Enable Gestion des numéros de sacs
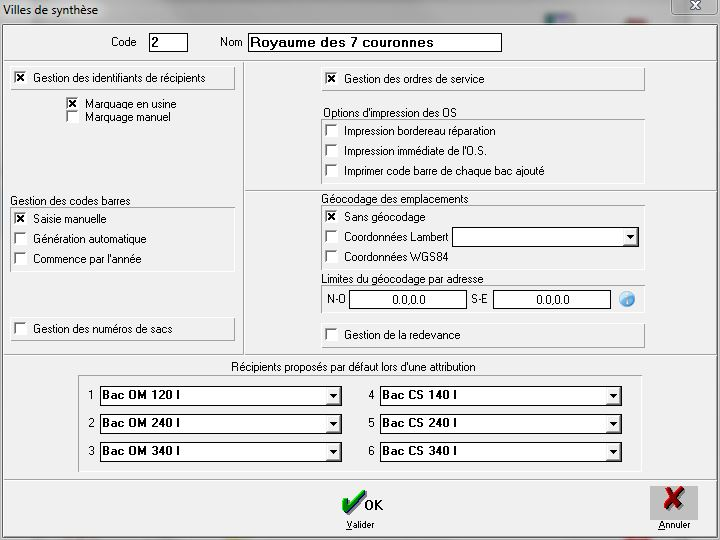 21,329
